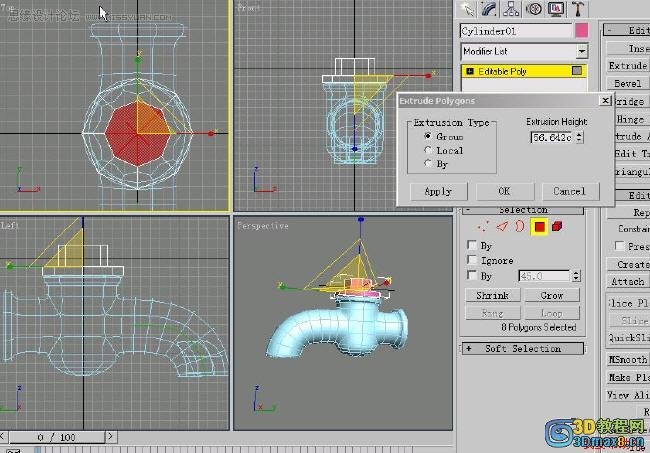Screen dimensions: 650x453
Task: Enable the By checkbox above Ignore
Action: coord(471,245)
